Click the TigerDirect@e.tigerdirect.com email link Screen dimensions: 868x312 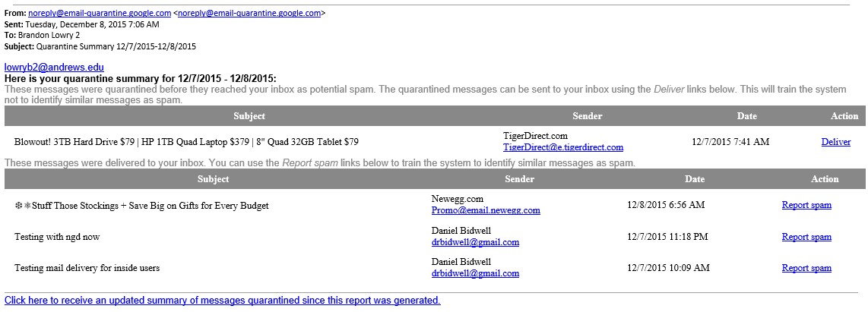(x=563, y=147)
